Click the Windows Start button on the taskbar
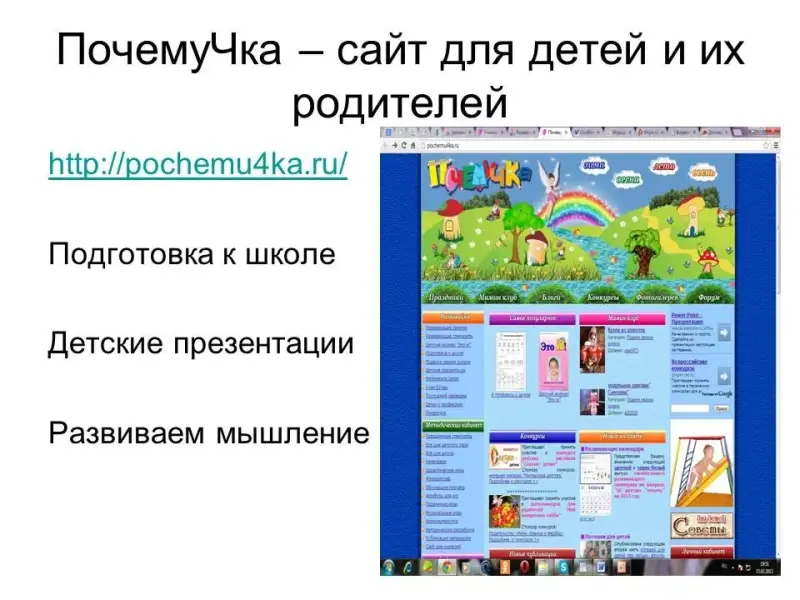The width and height of the screenshot is (800, 600). point(389,567)
